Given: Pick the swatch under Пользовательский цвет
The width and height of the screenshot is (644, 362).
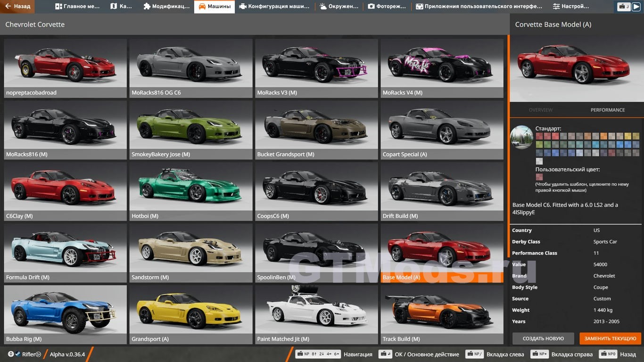Looking at the screenshot, I should point(539,177).
